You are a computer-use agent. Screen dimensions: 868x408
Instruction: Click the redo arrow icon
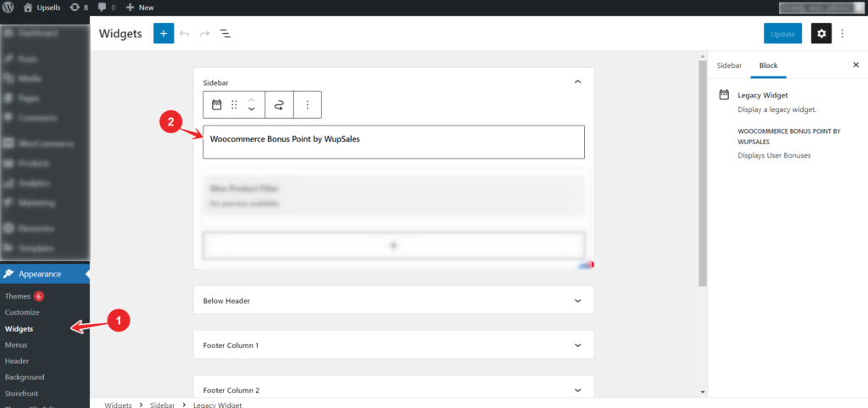point(205,34)
